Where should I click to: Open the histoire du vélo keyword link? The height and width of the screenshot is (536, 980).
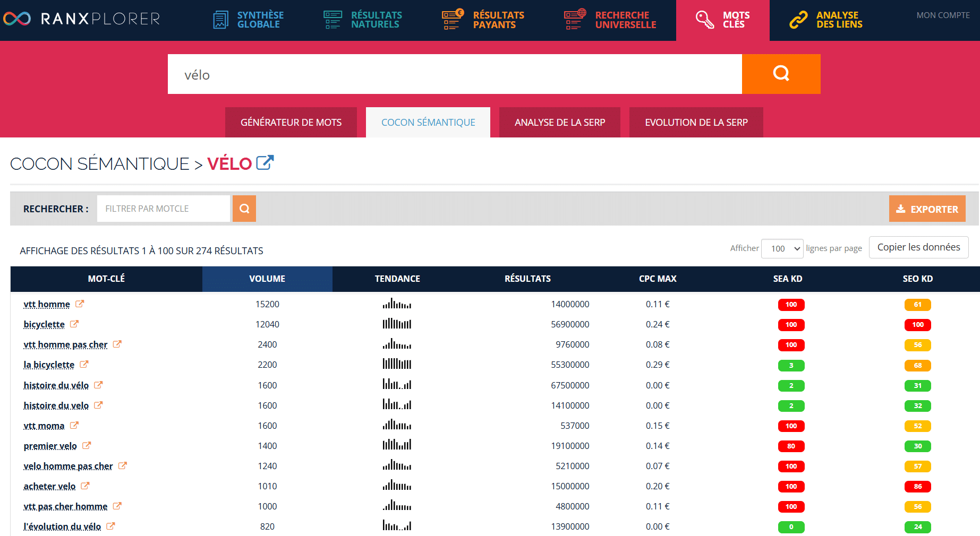(x=56, y=385)
